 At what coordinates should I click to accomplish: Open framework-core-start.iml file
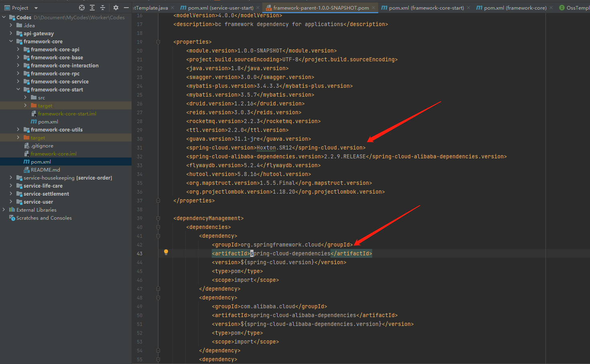click(x=67, y=113)
